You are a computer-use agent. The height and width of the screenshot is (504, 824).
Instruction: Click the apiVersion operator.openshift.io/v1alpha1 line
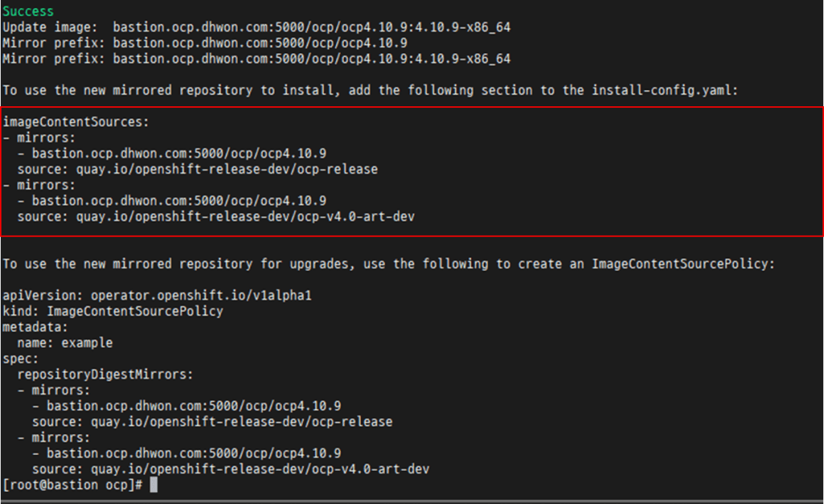click(157, 295)
